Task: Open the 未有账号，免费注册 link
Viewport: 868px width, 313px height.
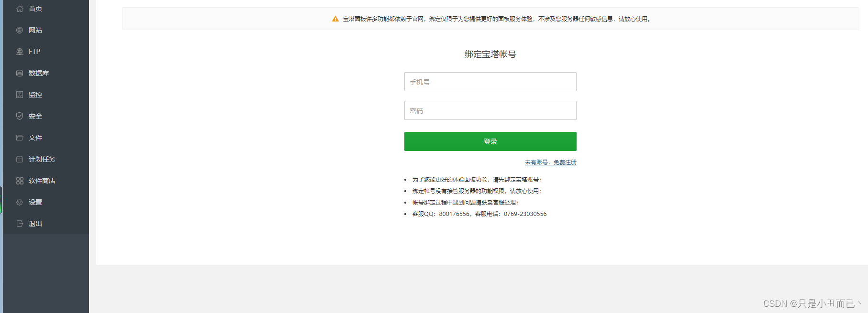Action: point(551,162)
